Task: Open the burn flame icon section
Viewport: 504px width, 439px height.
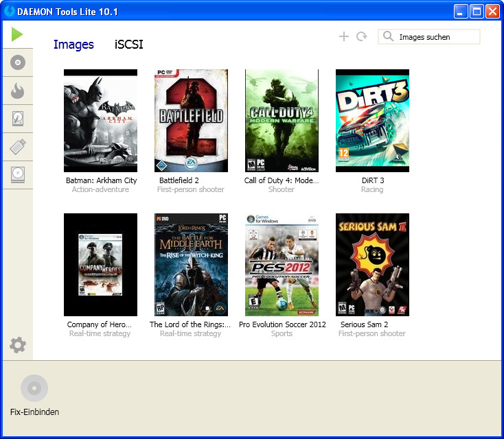Action: coord(18,91)
